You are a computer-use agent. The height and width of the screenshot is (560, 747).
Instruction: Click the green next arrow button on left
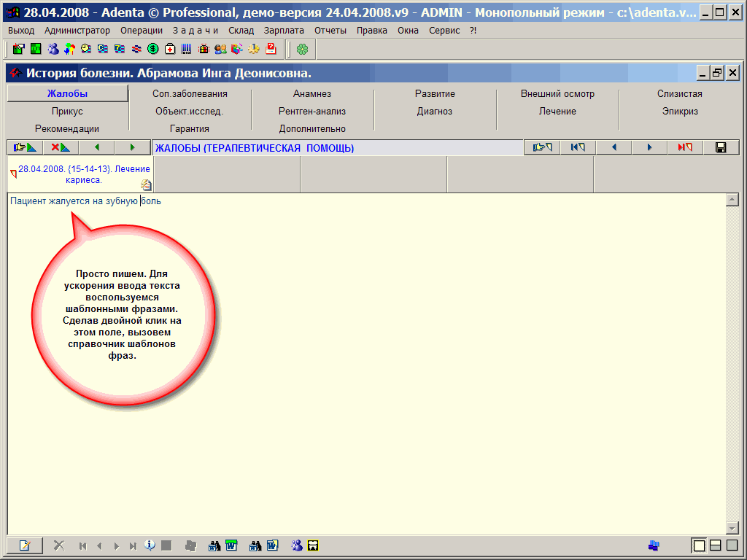click(x=132, y=147)
